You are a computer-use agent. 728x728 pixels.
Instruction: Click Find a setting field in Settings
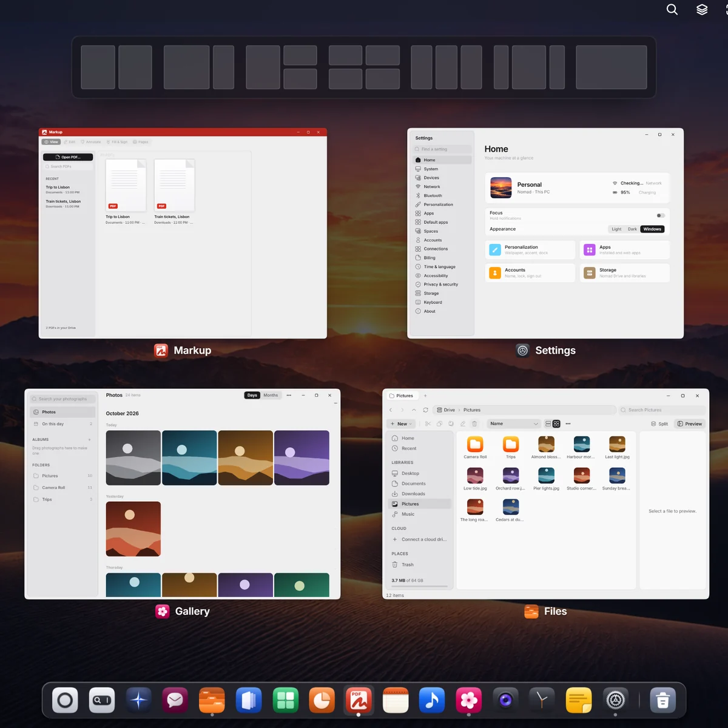pos(442,149)
